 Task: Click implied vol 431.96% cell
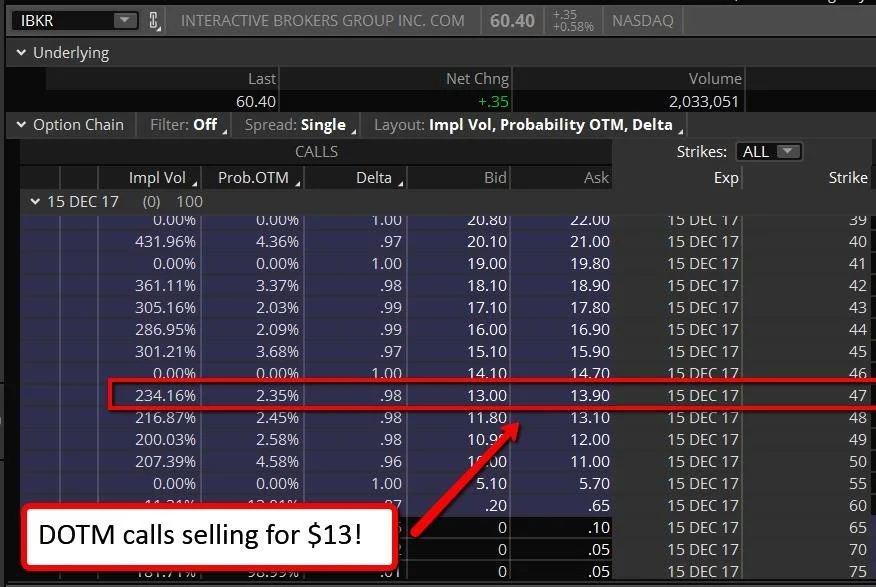pyautogui.click(x=165, y=241)
